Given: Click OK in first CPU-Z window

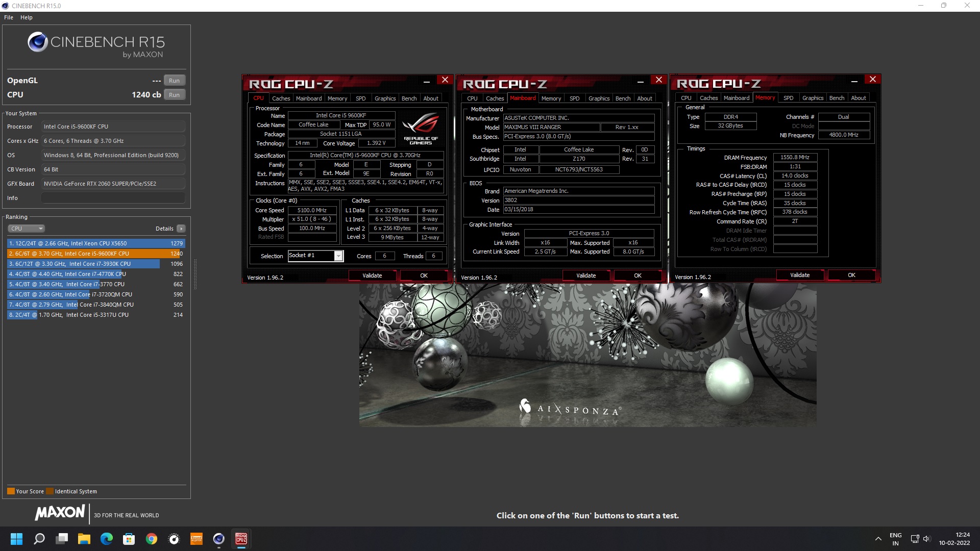Looking at the screenshot, I should [x=424, y=275].
